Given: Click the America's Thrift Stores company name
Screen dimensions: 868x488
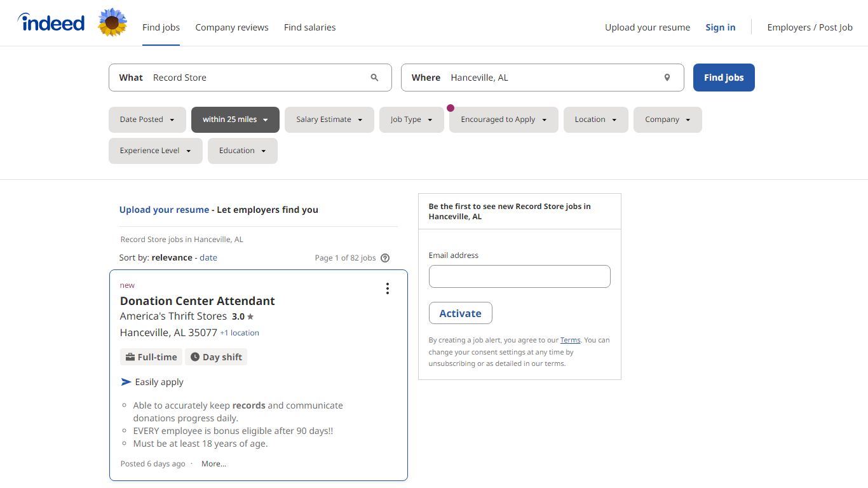Looking at the screenshot, I should [173, 316].
